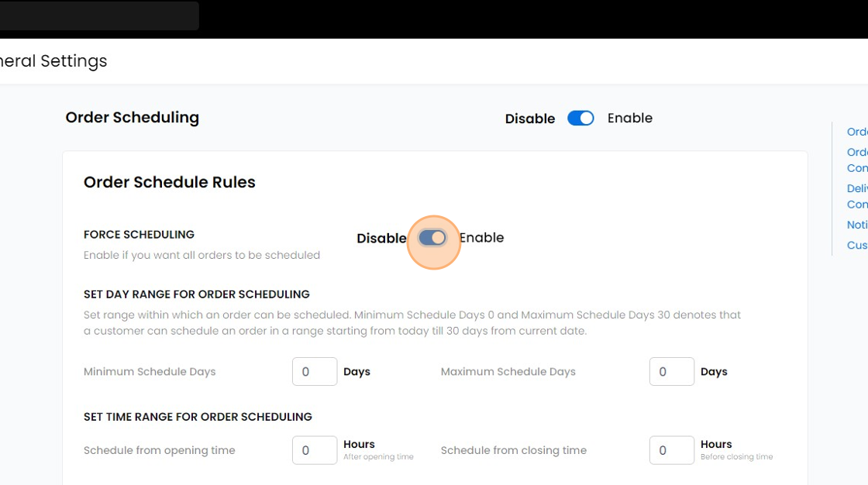This screenshot has height=485, width=868.
Task: Click the Enable label beside Order Scheduling
Action: pos(629,118)
